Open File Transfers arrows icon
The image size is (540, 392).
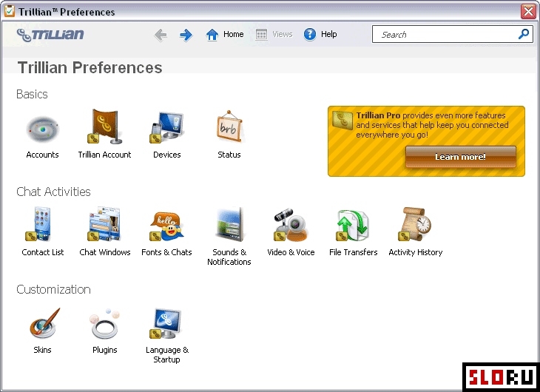[x=353, y=226]
